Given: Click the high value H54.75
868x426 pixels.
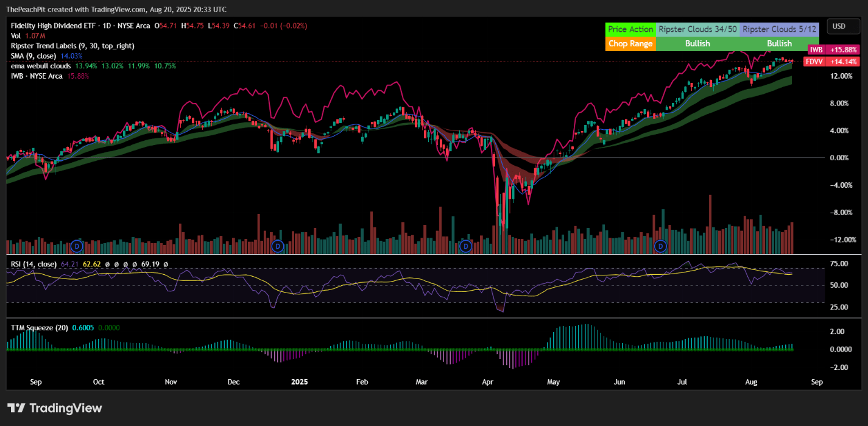Looking at the screenshot, I should click(x=193, y=26).
